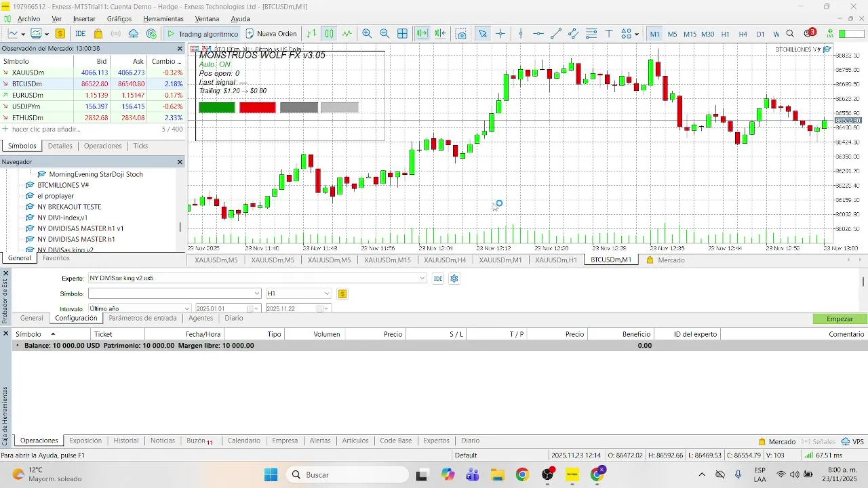
Task: Select the H4 timeframe
Action: coord(743,34)
